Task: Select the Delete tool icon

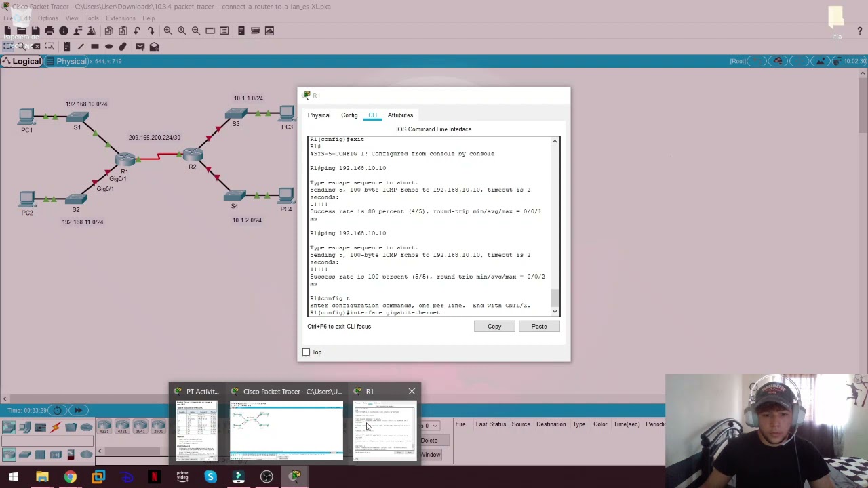Action: click(36, 47)
